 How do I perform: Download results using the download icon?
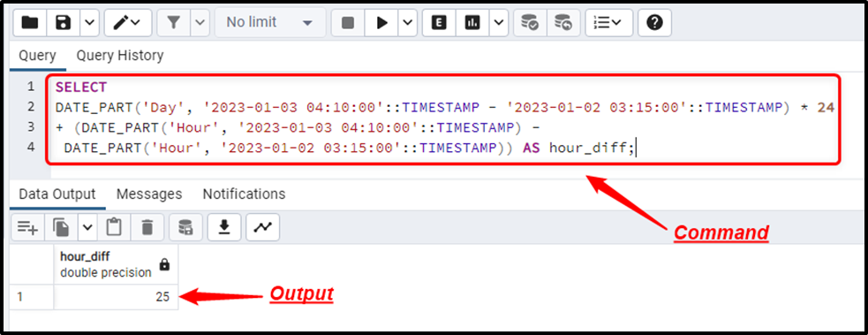pyautogui.click(x=224, y=226)
